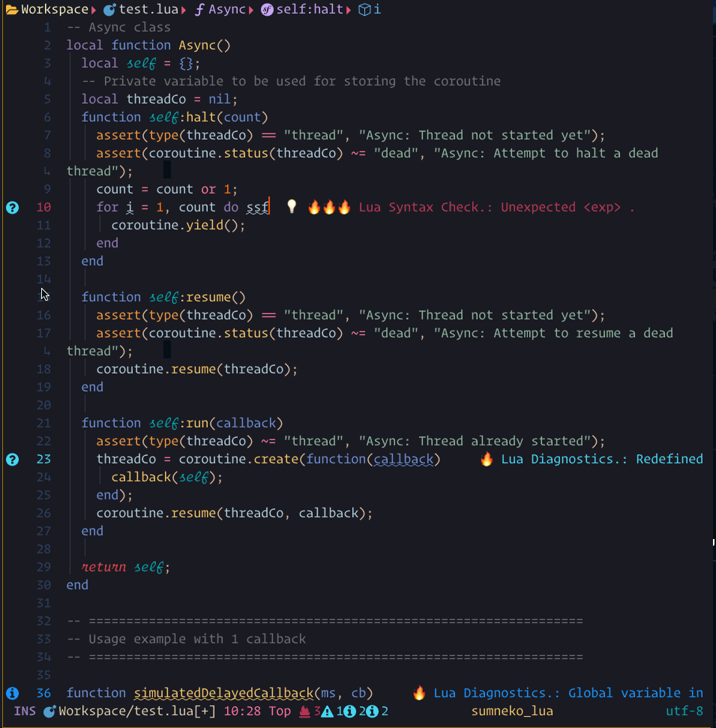Click the line-wrap marker below line 17

point(47,352)
